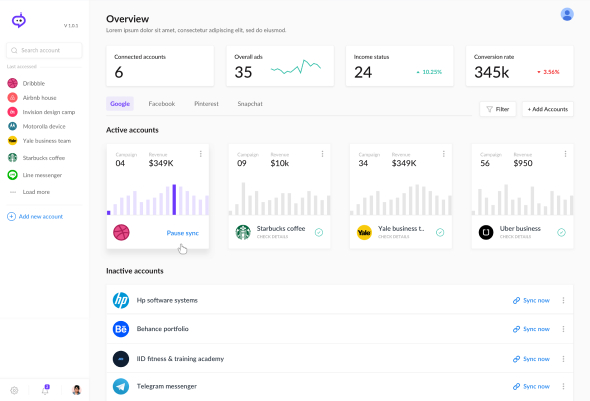Click the Telegram messenger logo

[x=121, y=386]
